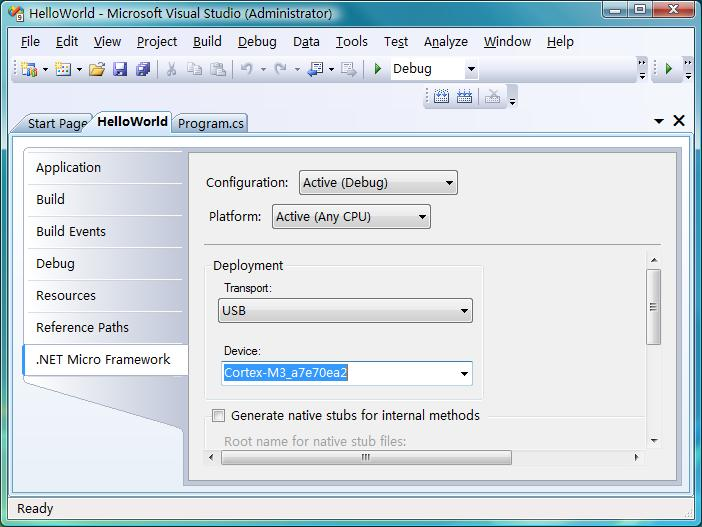Open the New Project icon's dropdown arrow
Viewport: 702px width, 527px height.
tap(45, 69)
